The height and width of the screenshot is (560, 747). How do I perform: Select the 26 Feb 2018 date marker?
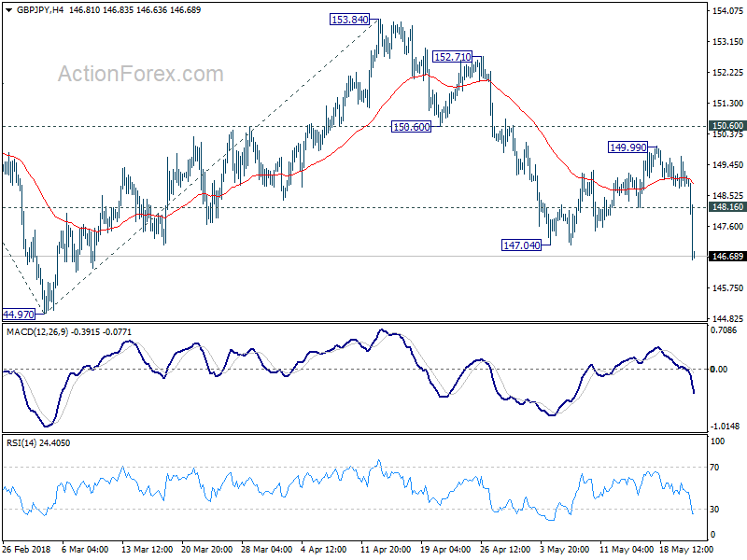tap(26, 549)
